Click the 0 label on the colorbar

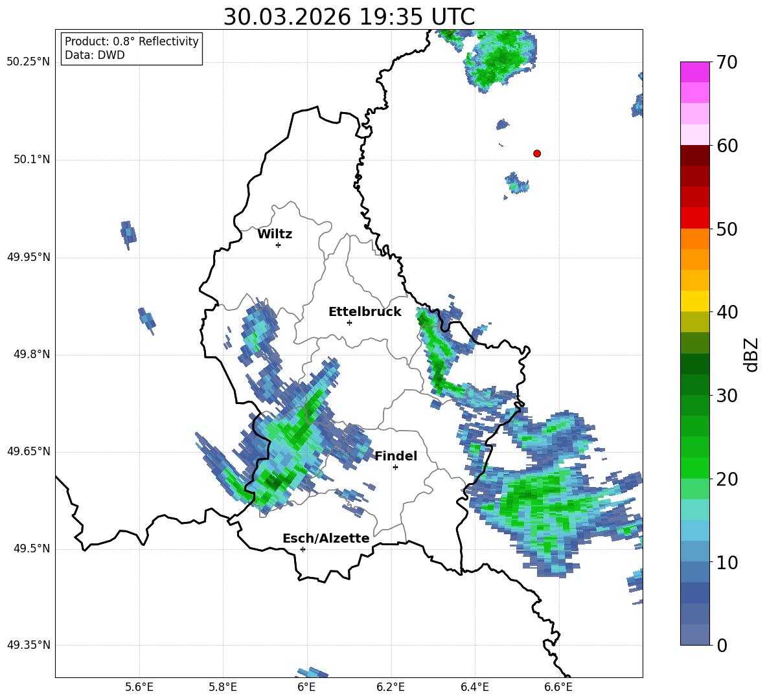[x=722, y=646]
